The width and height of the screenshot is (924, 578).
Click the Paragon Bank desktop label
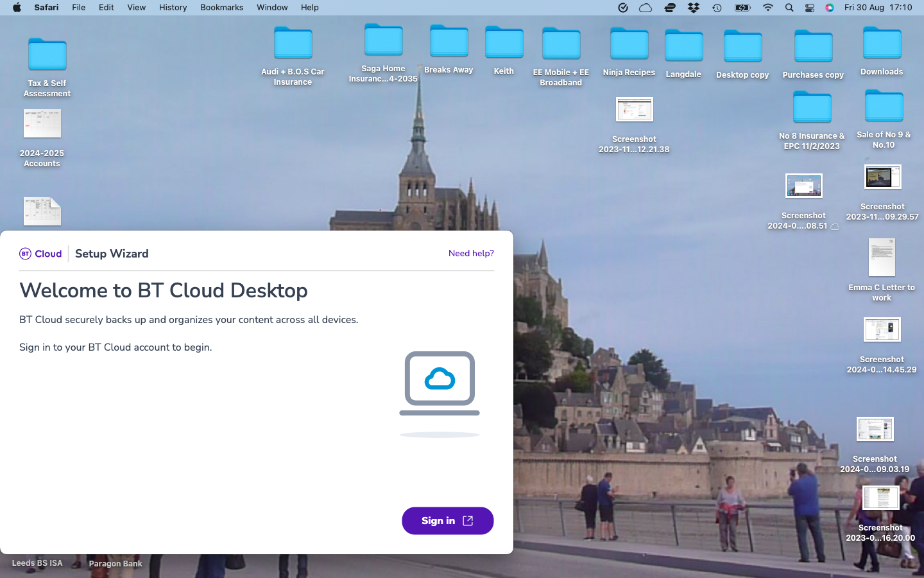[116, 564]
